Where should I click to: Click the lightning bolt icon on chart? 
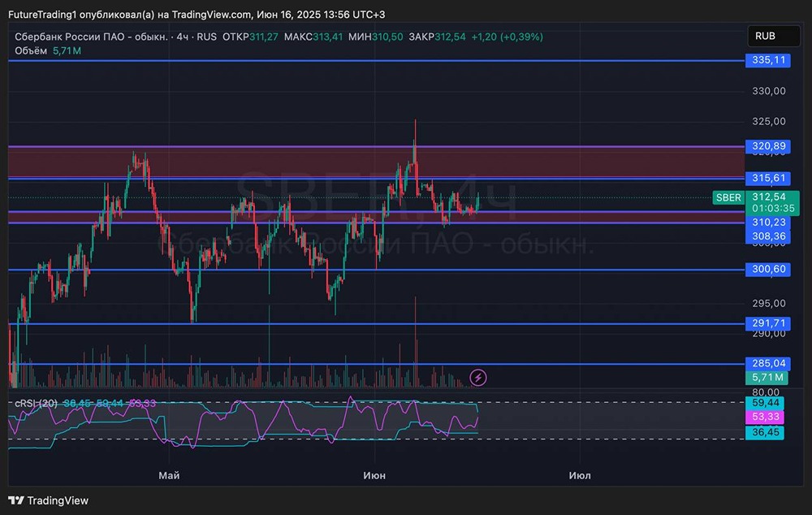click(x=478, y=377)
